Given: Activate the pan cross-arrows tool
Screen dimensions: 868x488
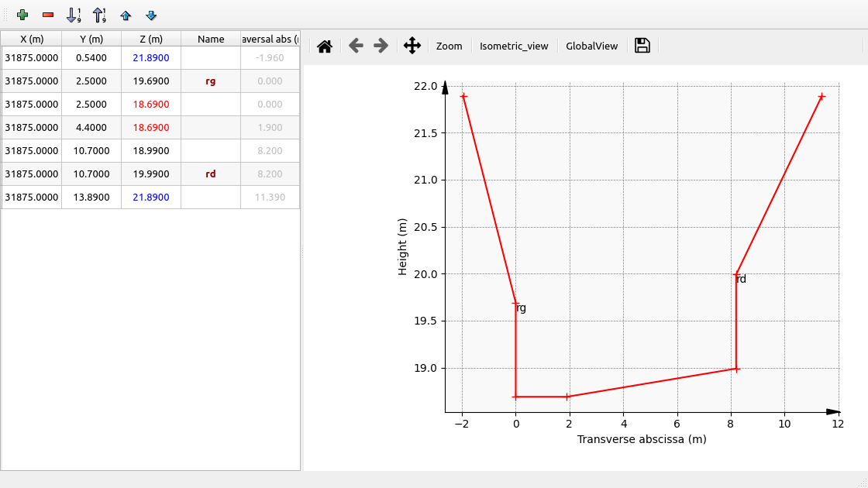Looking at the screenshot, I should click(x=412, y=46).
